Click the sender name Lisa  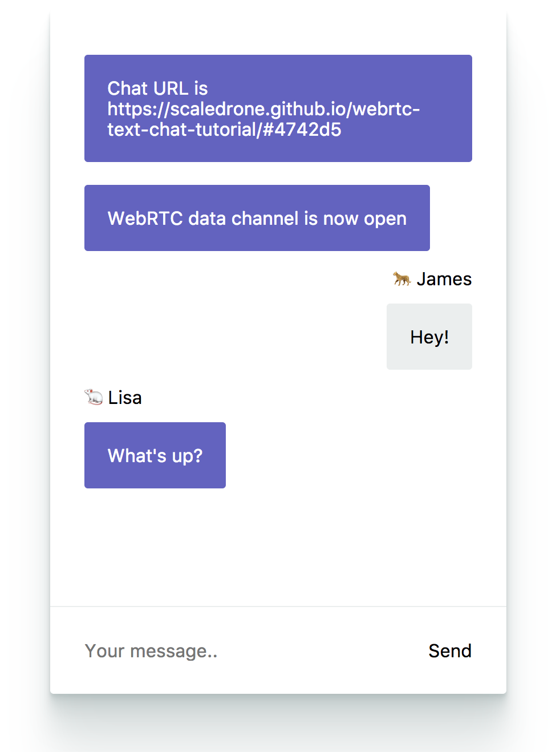[125, 398]
